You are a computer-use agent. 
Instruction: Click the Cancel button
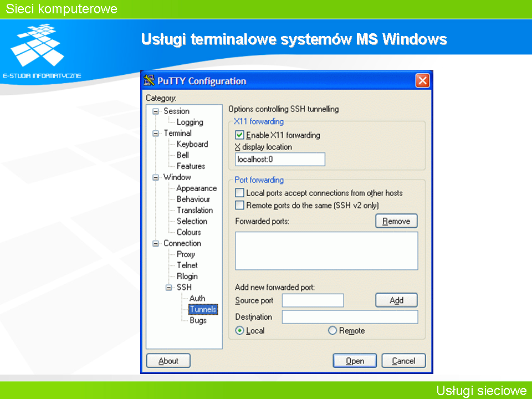click(403, 361)
